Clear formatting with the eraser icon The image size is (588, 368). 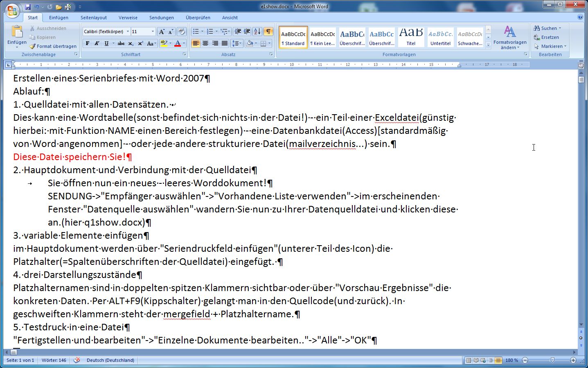182,32
